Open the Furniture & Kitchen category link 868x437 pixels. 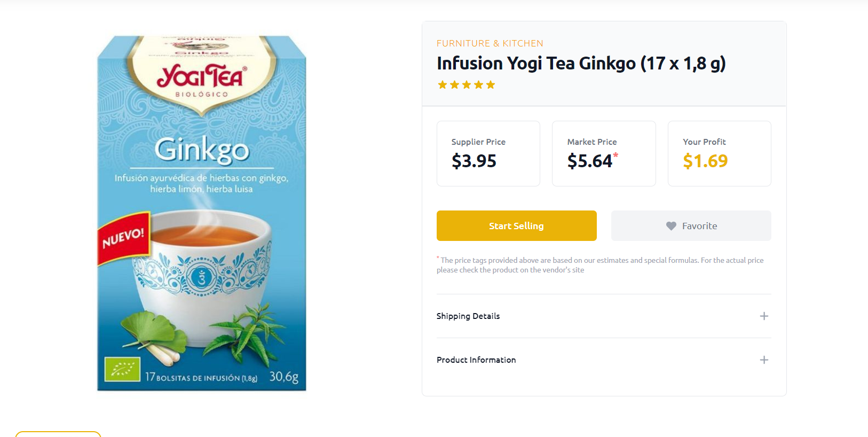coord(490,43)
